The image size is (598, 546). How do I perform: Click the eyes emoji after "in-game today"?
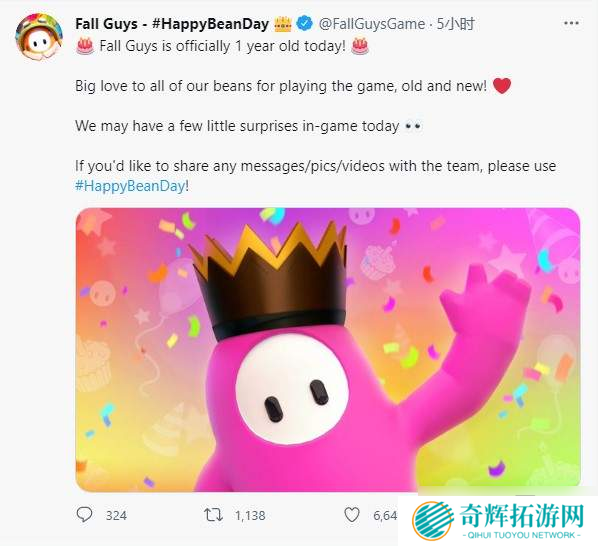click(413, 126)
